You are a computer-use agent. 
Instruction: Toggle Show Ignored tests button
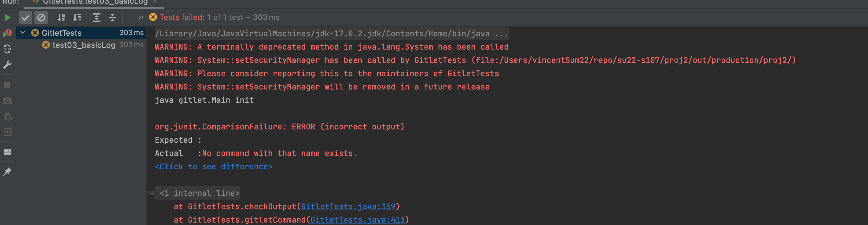coord(41,18)
